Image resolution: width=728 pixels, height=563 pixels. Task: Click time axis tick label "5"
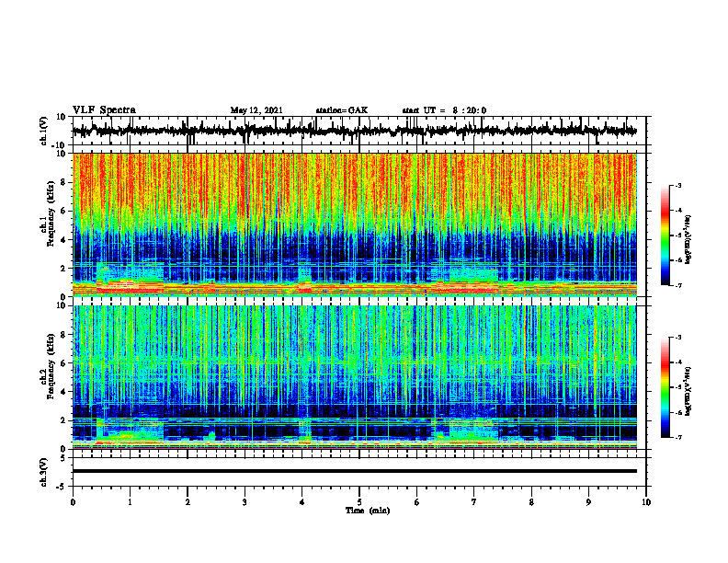(x=359, y=502)
